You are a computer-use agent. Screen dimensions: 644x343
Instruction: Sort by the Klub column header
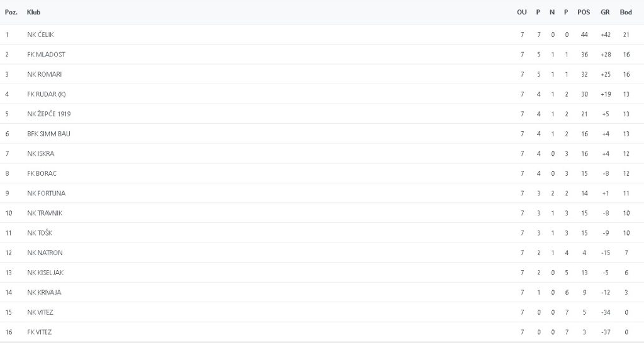33,13
